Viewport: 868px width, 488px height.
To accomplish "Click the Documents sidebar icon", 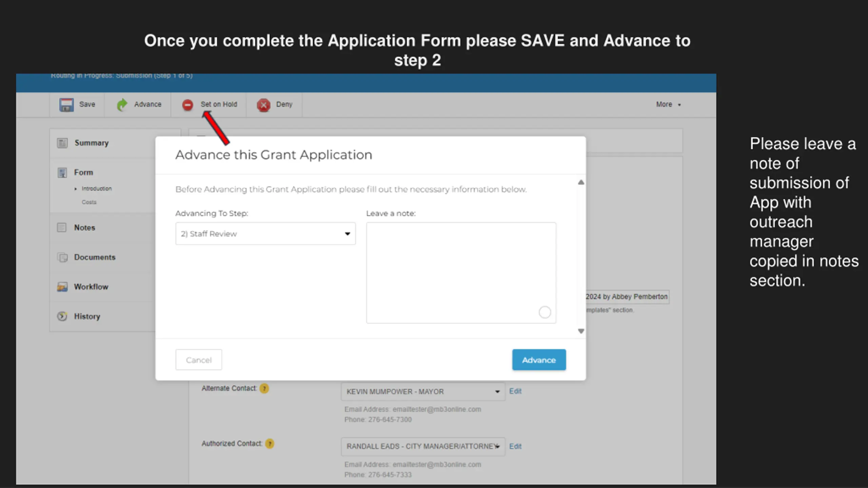I will click(x=62, y=257).
